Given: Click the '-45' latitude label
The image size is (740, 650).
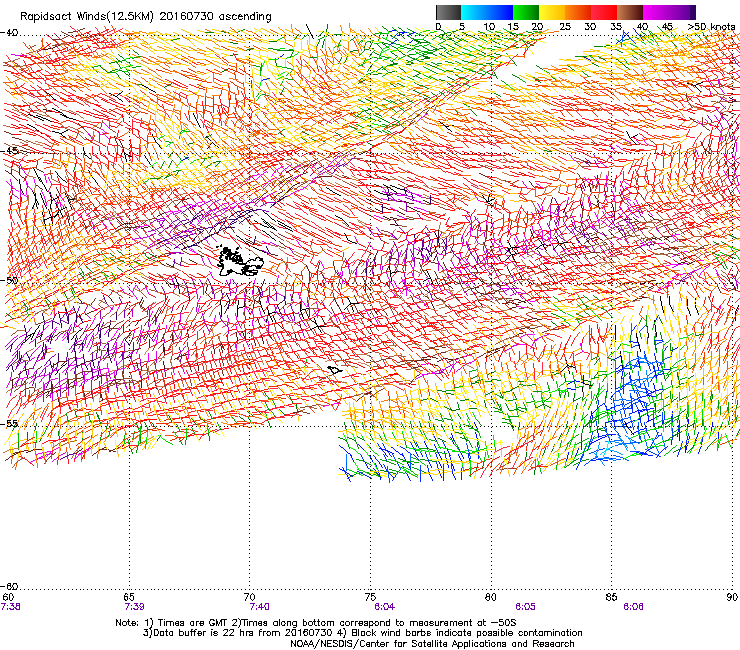Looking at the screenshot, I should 9,151.
